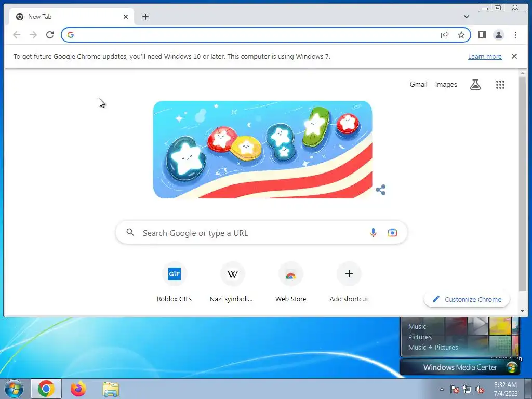Show hidden system tray icons
Image resolution: width=532 pixels, height=399 pixels.
(x=442, y=389)
